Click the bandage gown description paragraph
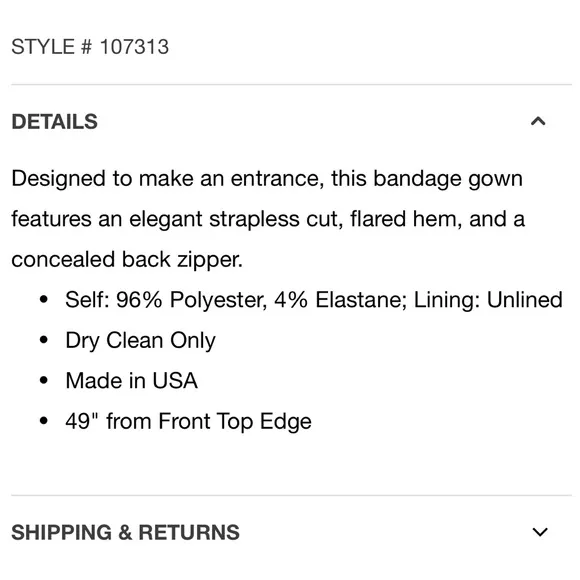Screen dimensions: 580x580 tap(268, 219)
